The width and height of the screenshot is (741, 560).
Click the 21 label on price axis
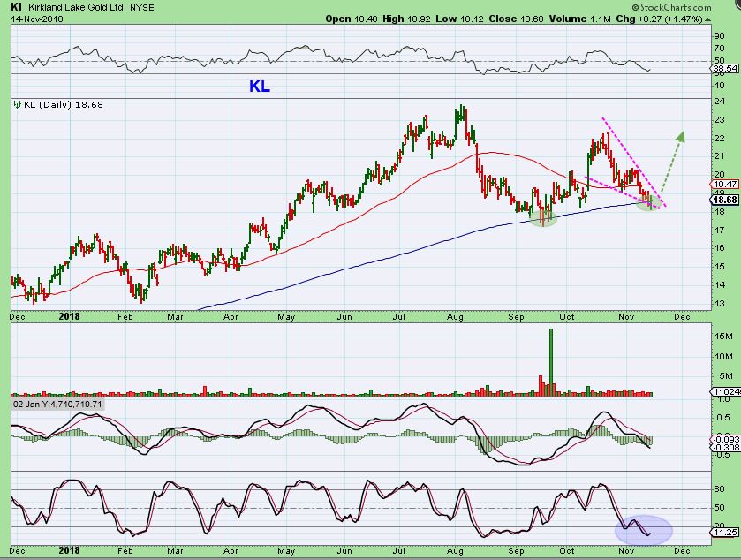720,156
